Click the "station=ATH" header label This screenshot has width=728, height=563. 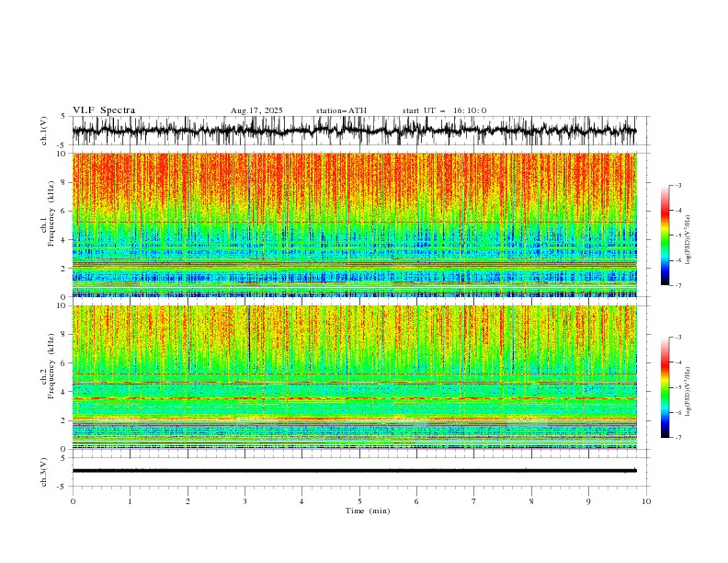341,110
